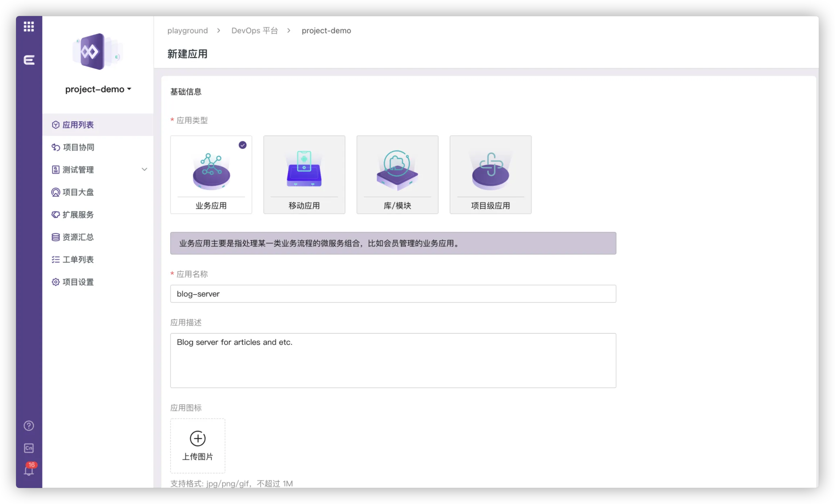Choose the 项目级应用 type card
835x504 pixels.
coord(490,175)
